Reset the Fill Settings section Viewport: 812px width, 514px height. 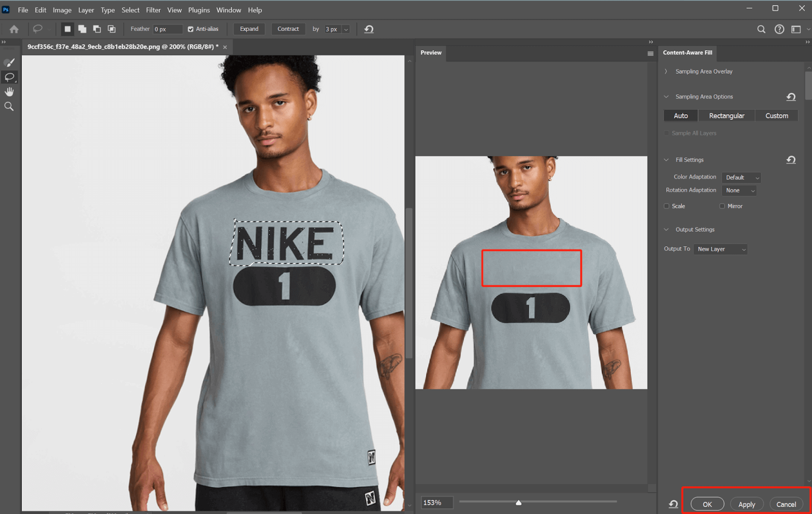click(x=791, y=159)
